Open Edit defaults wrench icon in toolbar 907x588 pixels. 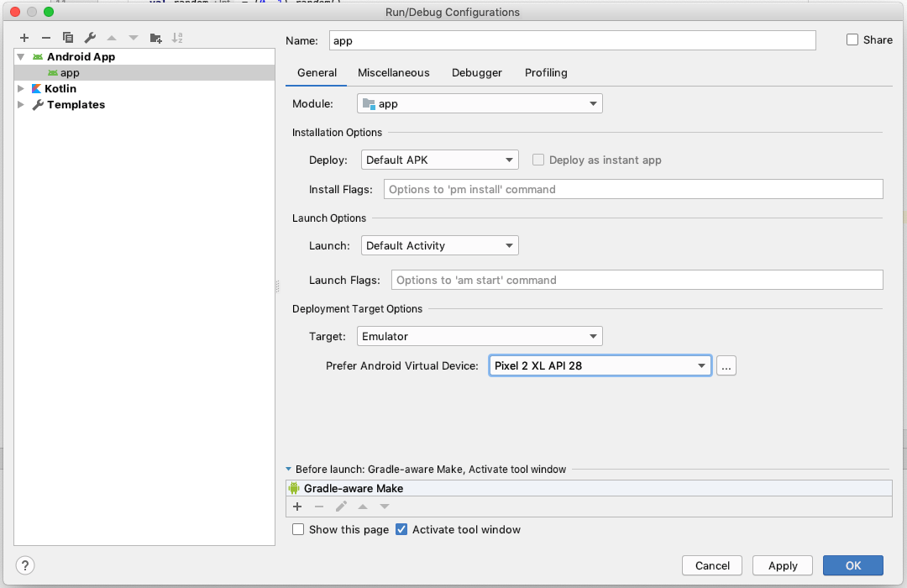pos(90,38)
